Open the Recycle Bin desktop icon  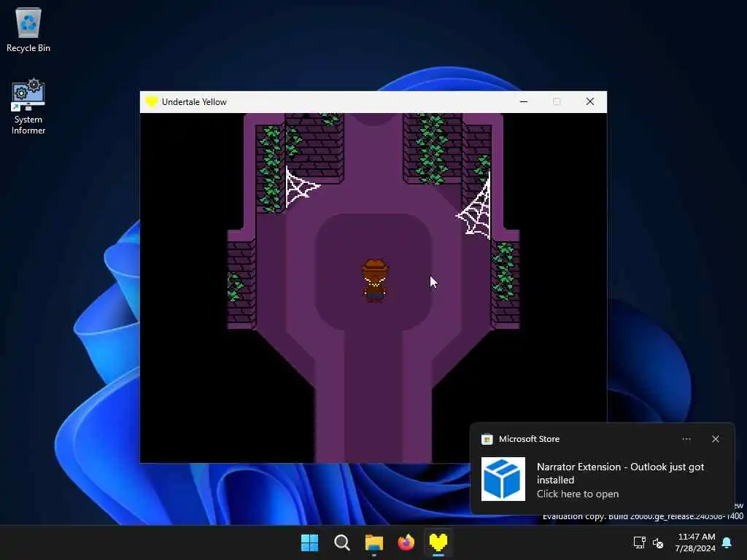click(28, 29)
